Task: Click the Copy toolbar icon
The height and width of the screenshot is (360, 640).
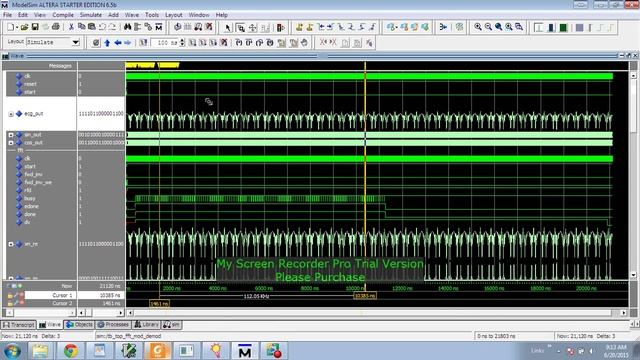Action: 82,27
